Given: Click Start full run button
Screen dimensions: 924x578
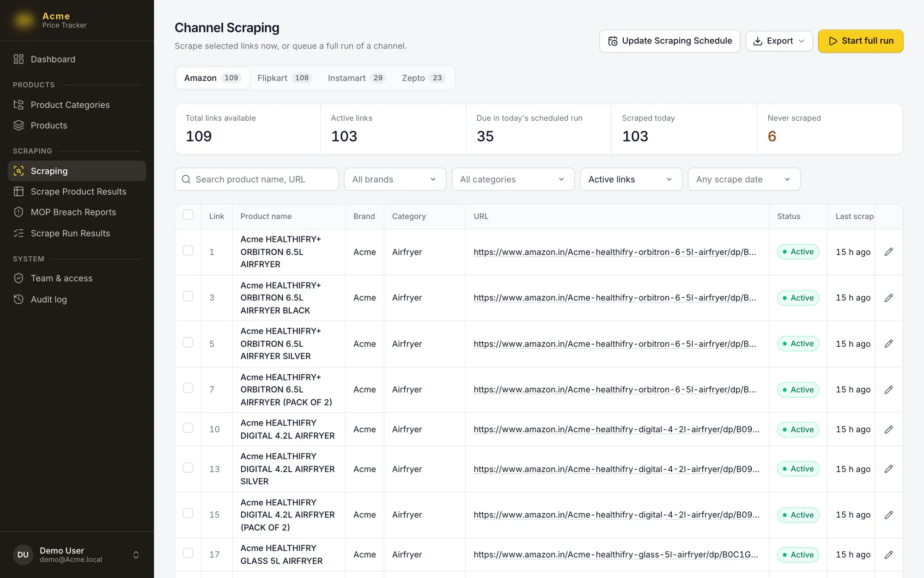Looking at the screenshot, I should click(x=860, y=41).
